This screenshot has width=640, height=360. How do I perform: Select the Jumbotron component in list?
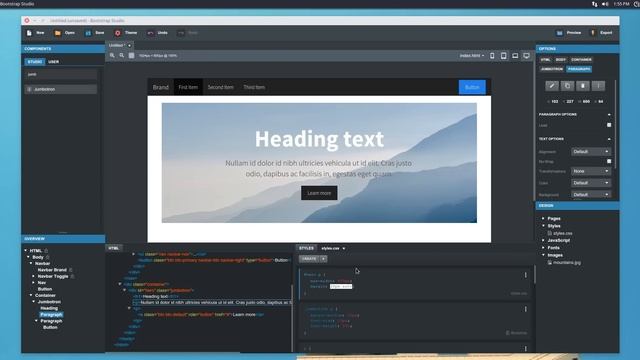point(61,89)
